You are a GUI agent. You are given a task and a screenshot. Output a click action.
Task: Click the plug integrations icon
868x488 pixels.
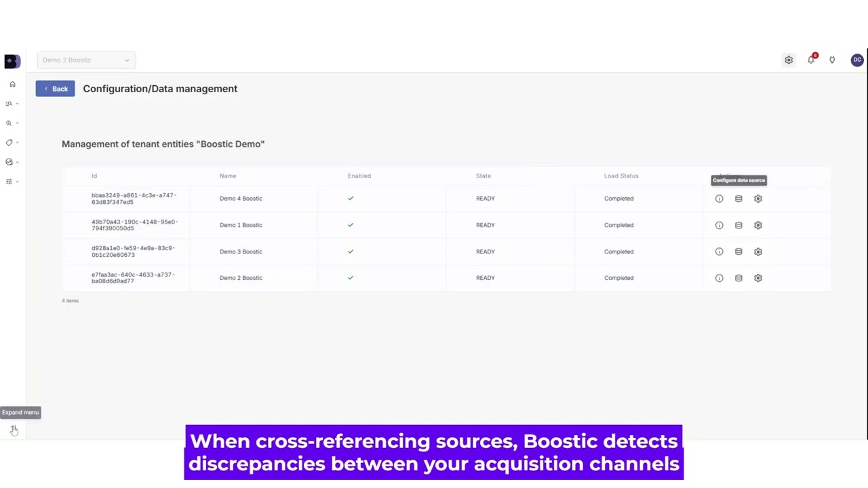tap(832, 60)
